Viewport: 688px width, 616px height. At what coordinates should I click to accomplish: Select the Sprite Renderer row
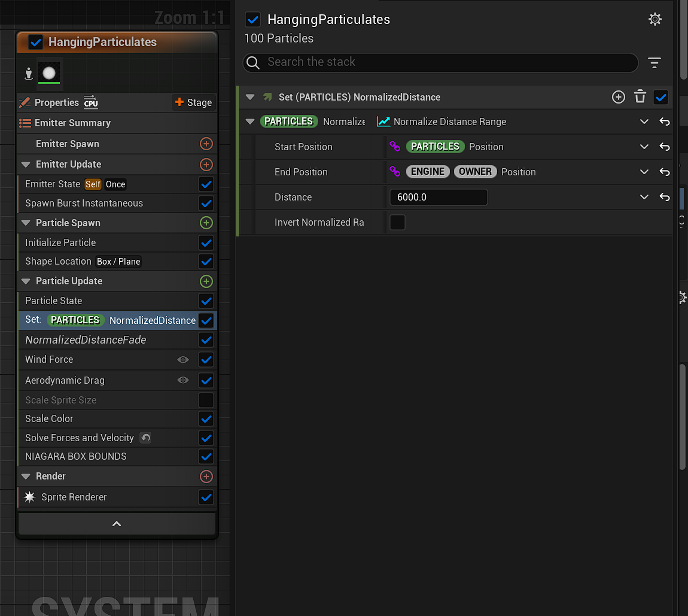[x=117, y=497]
